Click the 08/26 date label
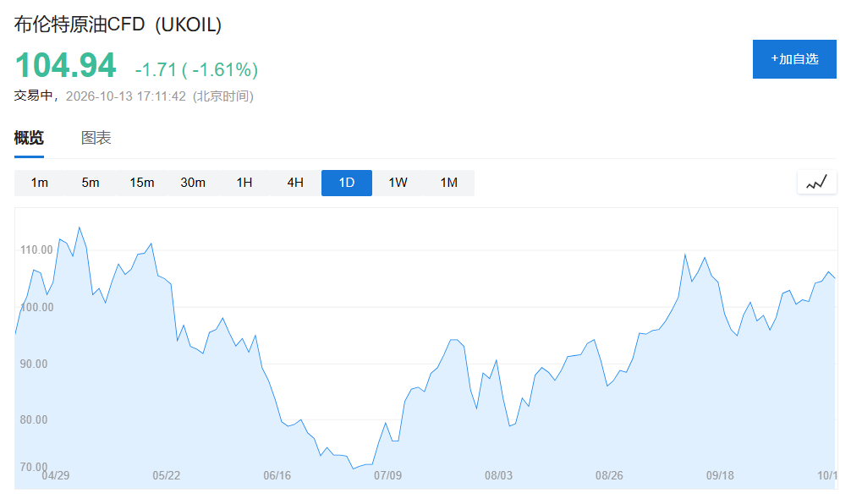851x504 pixels. tap(609, 475)
